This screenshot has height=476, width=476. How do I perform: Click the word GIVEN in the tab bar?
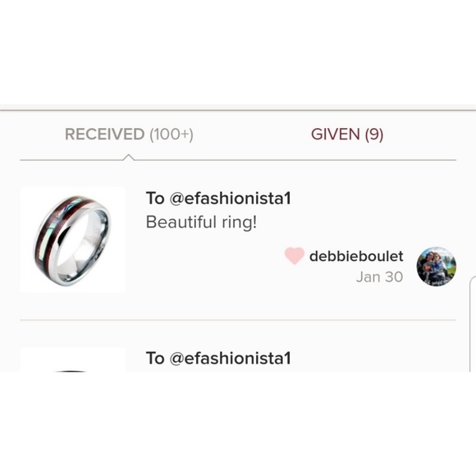(336, 134)
